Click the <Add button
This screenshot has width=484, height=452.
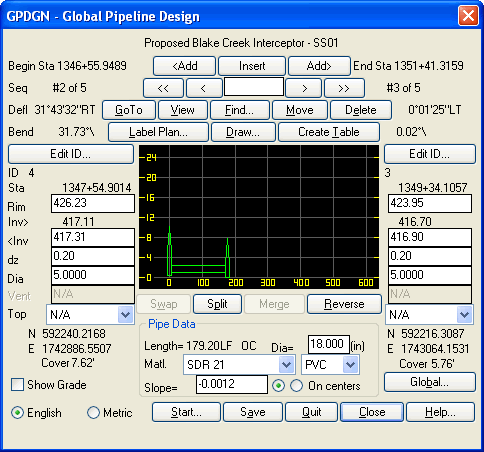pos(184,66)
